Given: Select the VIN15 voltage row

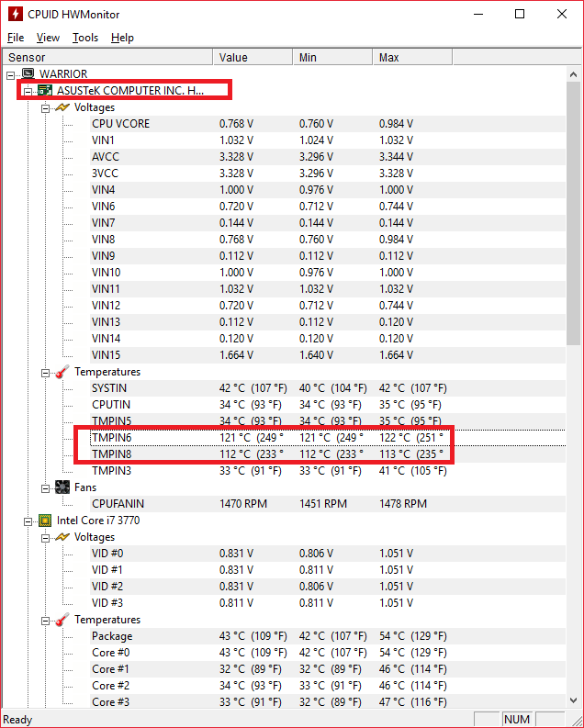Looking at the screenshot, I should (x=328, y=355).
